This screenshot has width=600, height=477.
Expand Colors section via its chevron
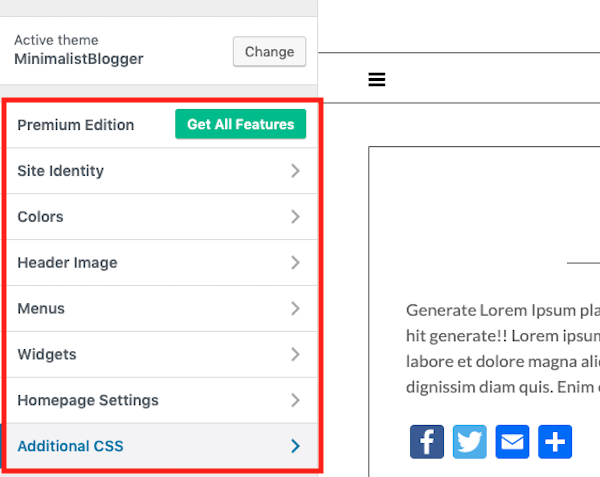coord(295,217)
